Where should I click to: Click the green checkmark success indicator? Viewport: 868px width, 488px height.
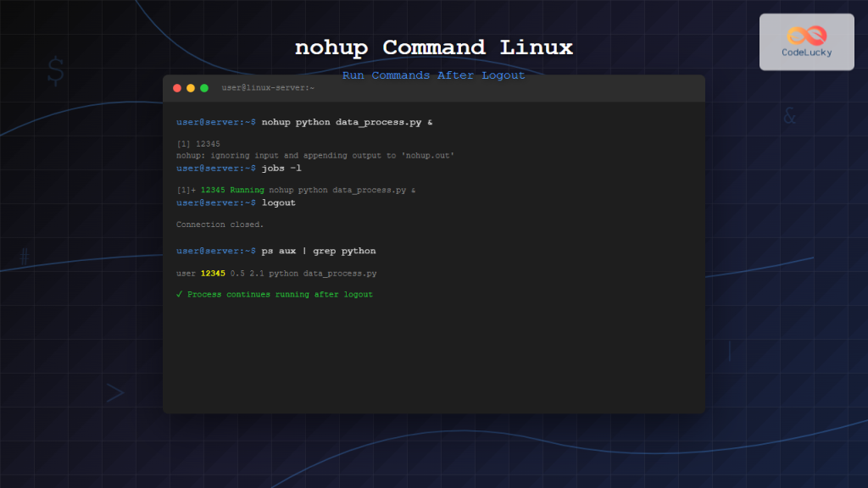tap(178, 294)
